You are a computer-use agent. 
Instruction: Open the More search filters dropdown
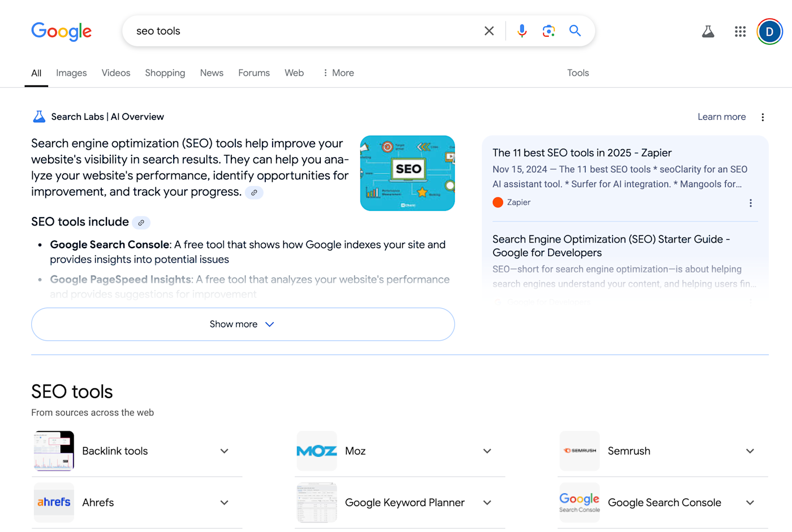[338, 73]
